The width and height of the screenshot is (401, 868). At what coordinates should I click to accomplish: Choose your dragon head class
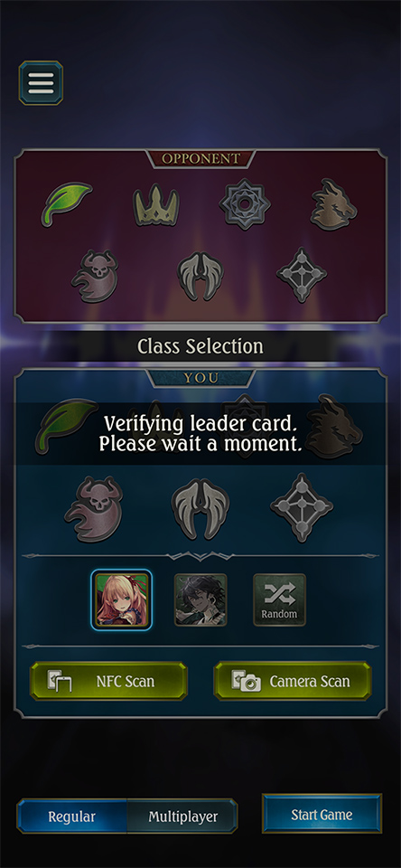(x=333, y=426)
